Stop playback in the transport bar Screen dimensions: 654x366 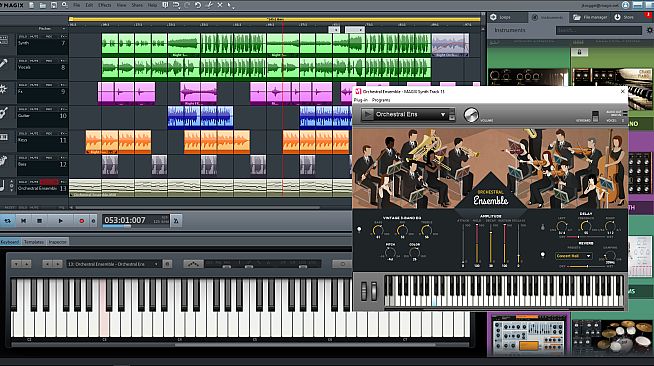click(x=39, y=221)
